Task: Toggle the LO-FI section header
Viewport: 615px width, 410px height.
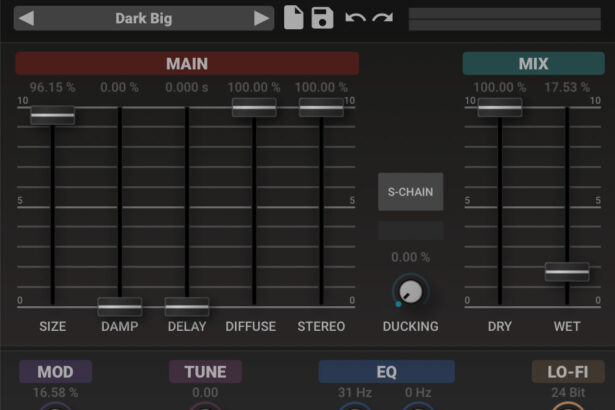Action: [x=567, y=372]
